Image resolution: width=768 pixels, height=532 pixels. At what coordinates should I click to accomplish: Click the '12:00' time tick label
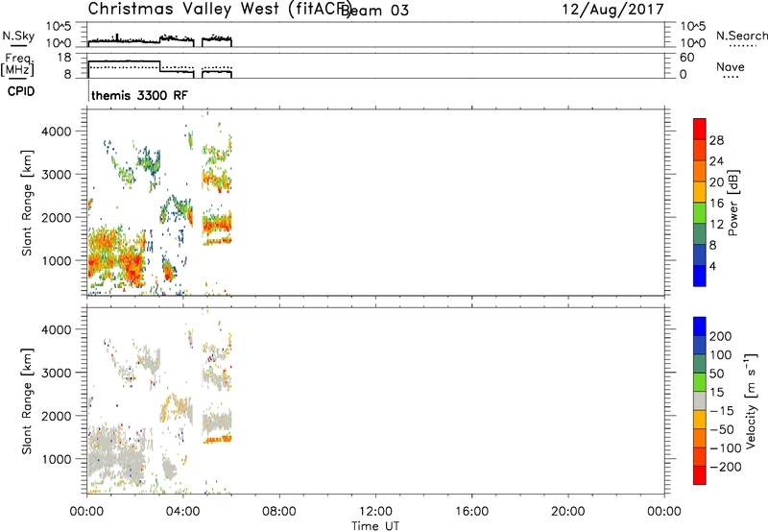[x=375, y=512]
